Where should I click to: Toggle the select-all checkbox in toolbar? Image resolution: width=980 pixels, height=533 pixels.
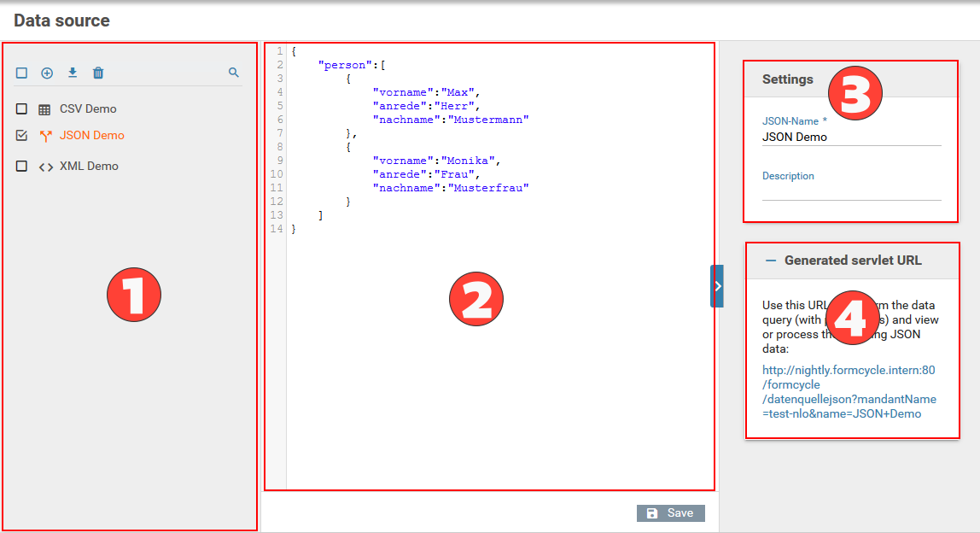click(x=21, y=73)
